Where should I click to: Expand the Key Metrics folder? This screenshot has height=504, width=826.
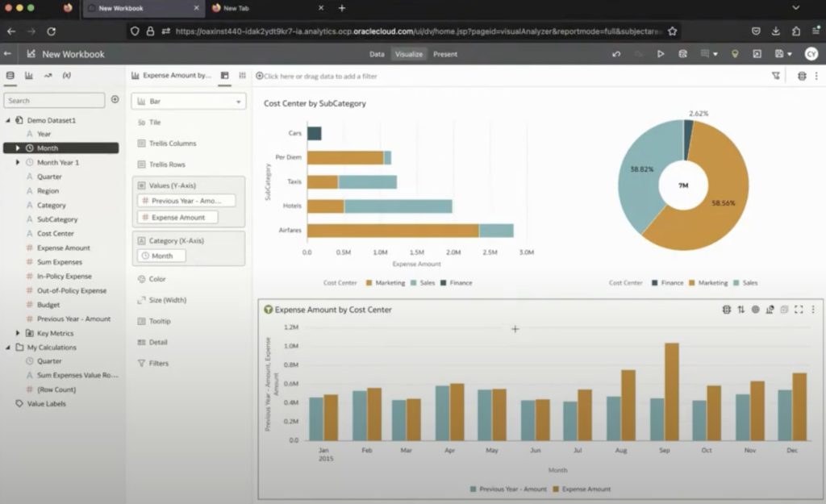(x=18, y=333)
